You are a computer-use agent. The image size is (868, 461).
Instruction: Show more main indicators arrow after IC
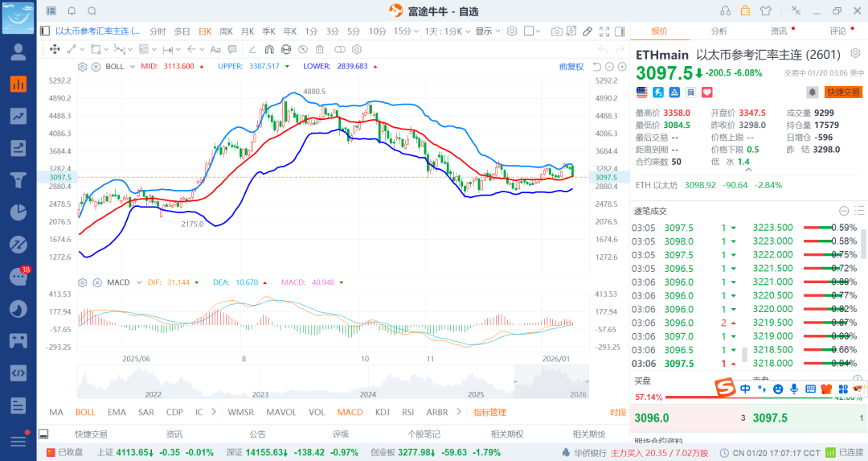pos(214,412)
